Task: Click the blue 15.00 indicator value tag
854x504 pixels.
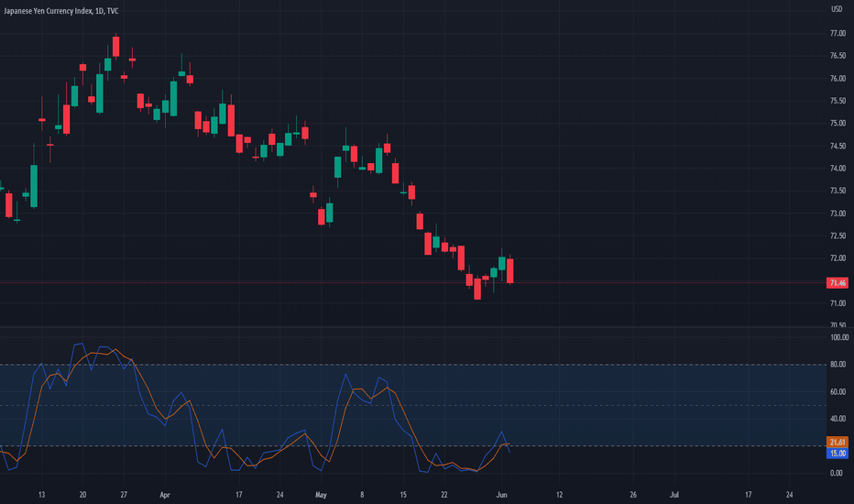Action: click(838, 454)
